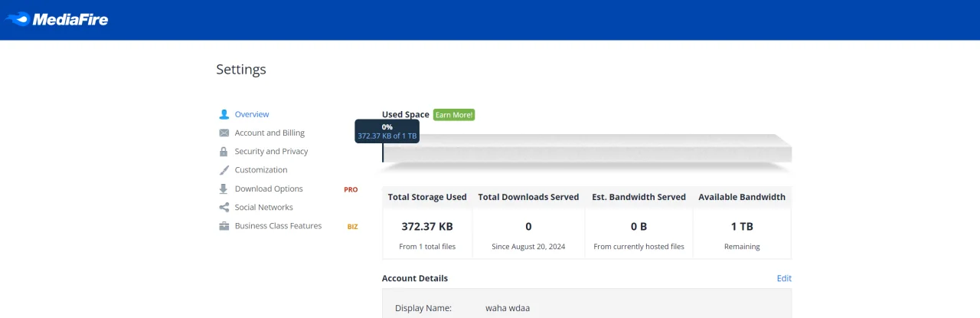Click the Est. Bandwidth Served header

point(639,197)
